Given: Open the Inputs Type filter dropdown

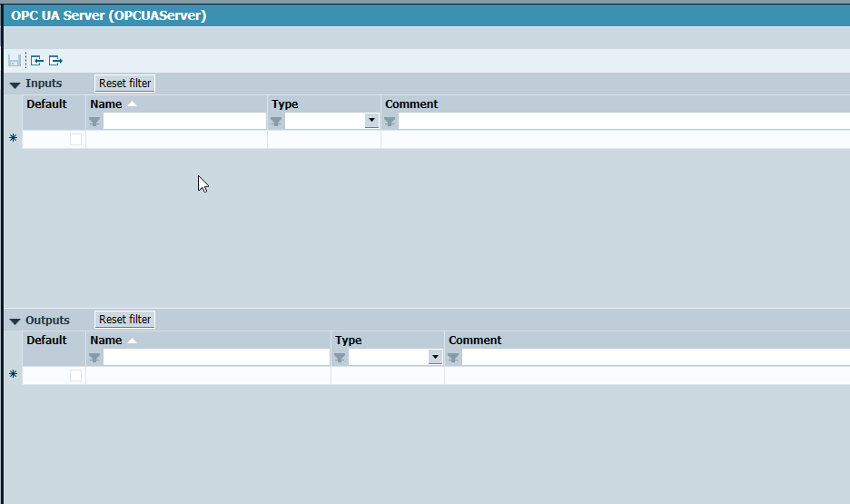Looking at the screenshot, I should click(371, 120).
